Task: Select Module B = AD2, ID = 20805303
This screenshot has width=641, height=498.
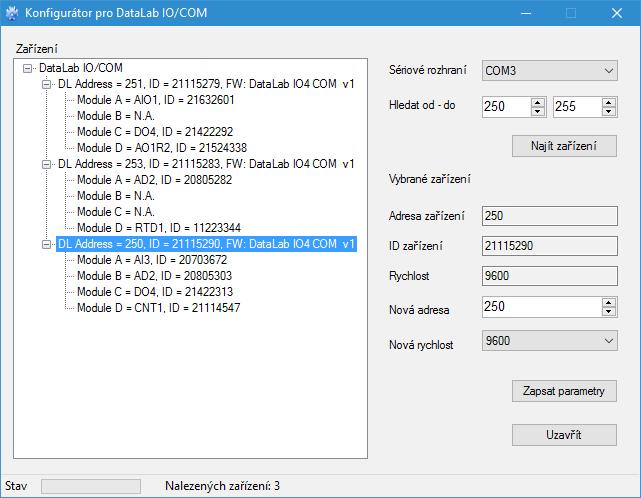Action: coord(155,276)
